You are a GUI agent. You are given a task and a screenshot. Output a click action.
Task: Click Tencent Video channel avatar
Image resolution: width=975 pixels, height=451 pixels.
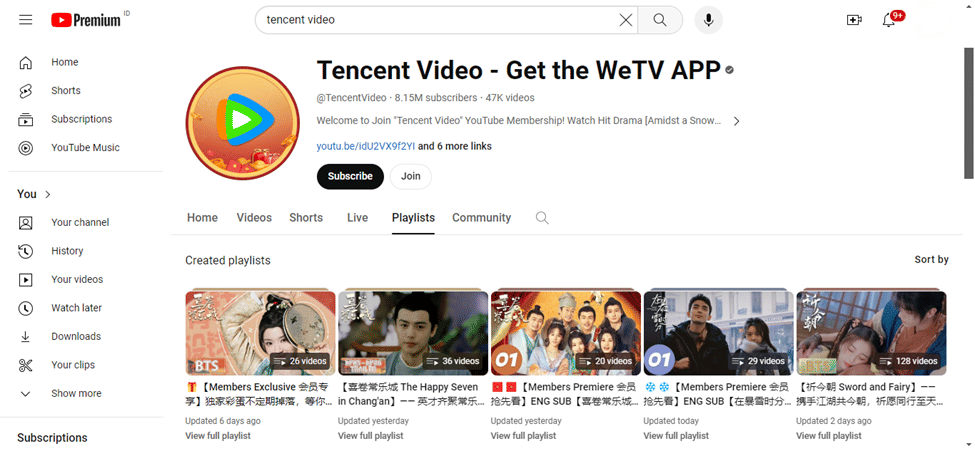tap(243, 123)
